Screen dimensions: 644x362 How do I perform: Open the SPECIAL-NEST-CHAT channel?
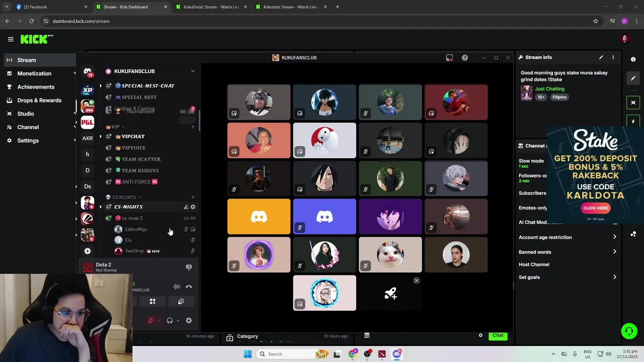pos(148,86)
